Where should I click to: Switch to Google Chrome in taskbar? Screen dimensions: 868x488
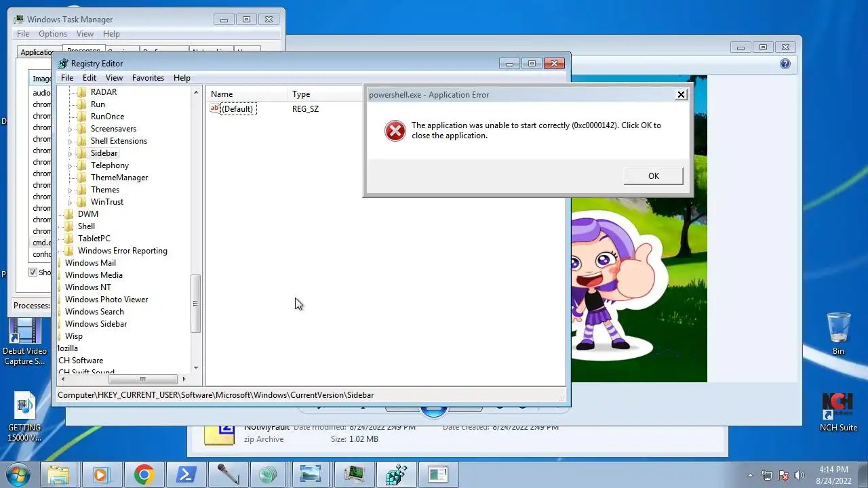tap(143, 474)
